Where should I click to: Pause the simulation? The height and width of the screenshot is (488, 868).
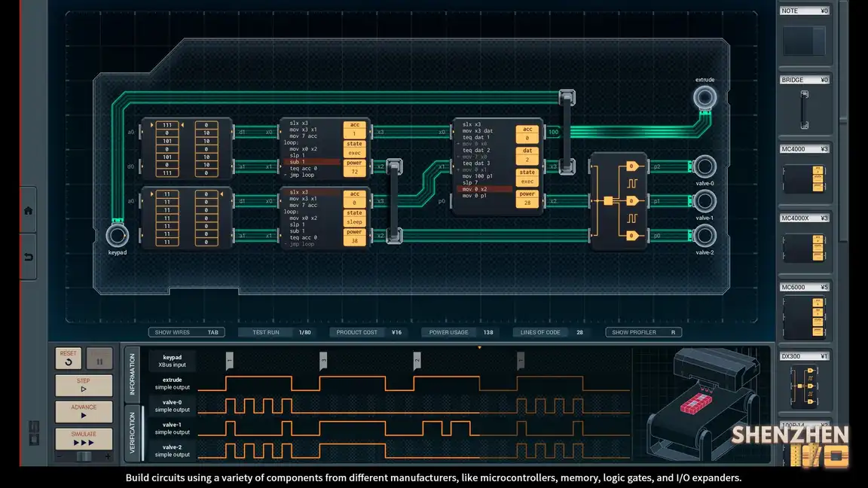click(99, 358)
